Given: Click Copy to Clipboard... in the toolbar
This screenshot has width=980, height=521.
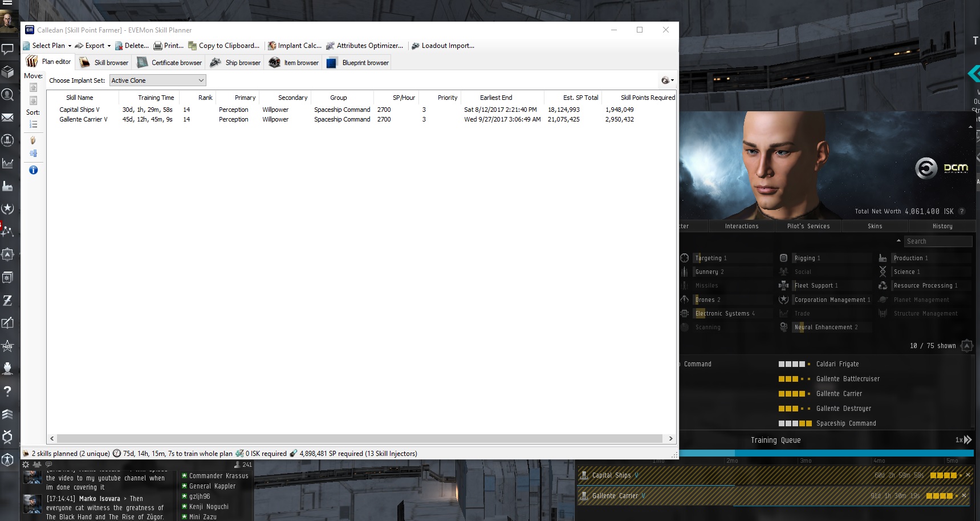Looking at the screenshot, I should 224,46.
